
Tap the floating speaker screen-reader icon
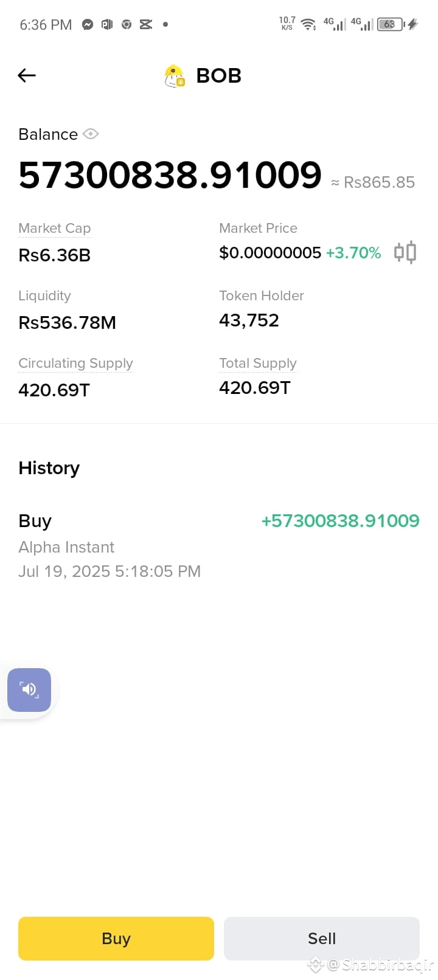click(29, 689)
